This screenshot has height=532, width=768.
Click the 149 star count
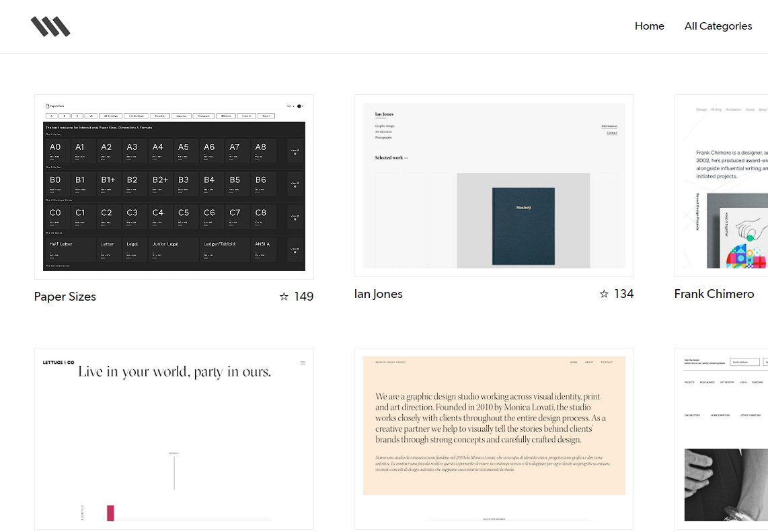[304, 297]
